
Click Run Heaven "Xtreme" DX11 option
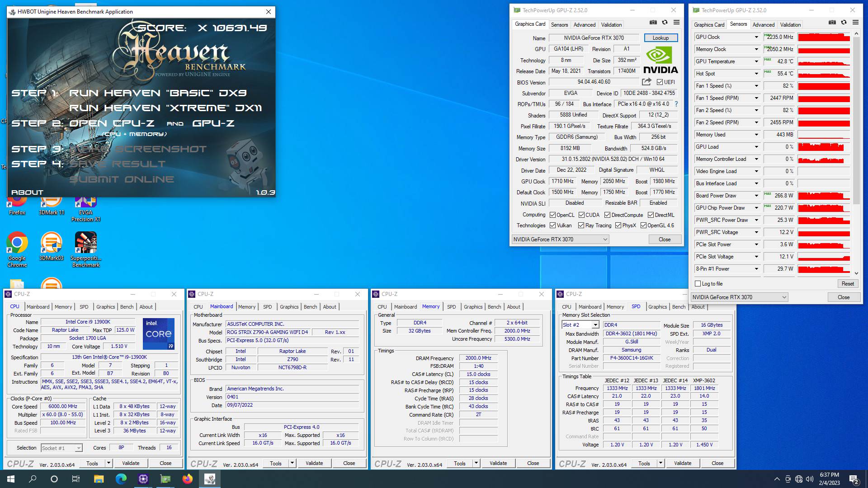point(165,108)
